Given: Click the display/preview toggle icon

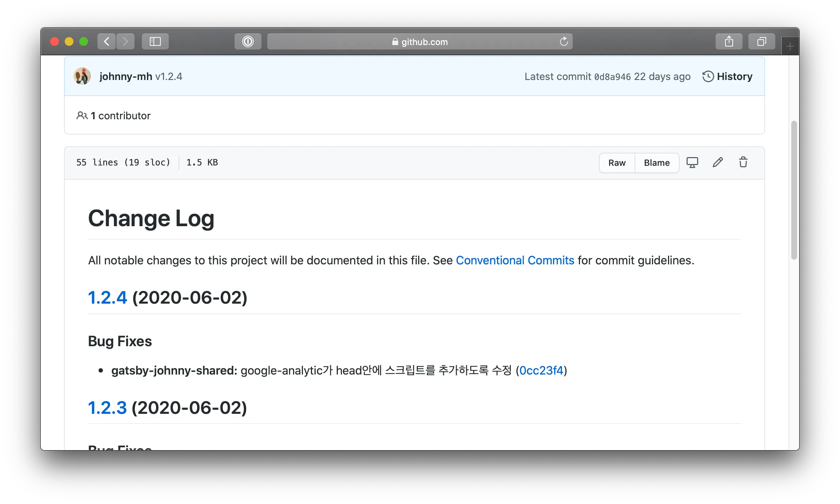Looking at the screenshot, I should pos(692,162).
